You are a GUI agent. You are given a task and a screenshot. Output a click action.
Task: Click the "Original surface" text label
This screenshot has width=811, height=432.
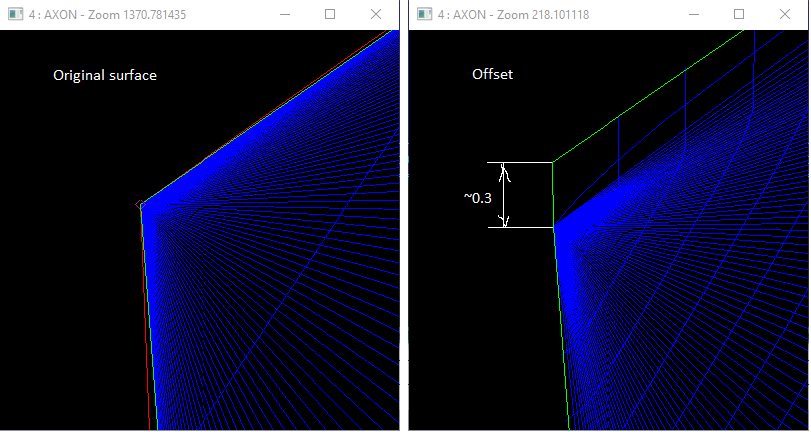click(104, 75)
